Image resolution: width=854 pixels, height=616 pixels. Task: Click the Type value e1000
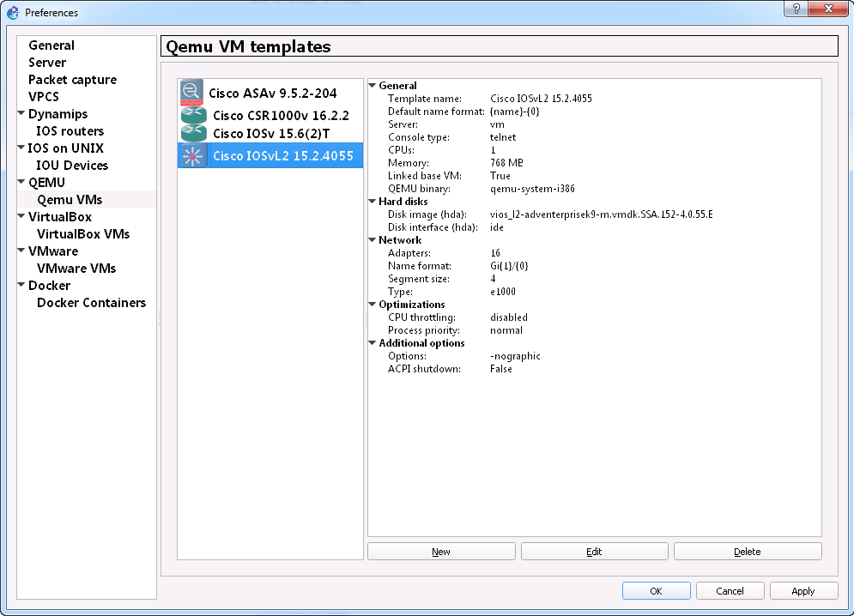click(503, 292)
